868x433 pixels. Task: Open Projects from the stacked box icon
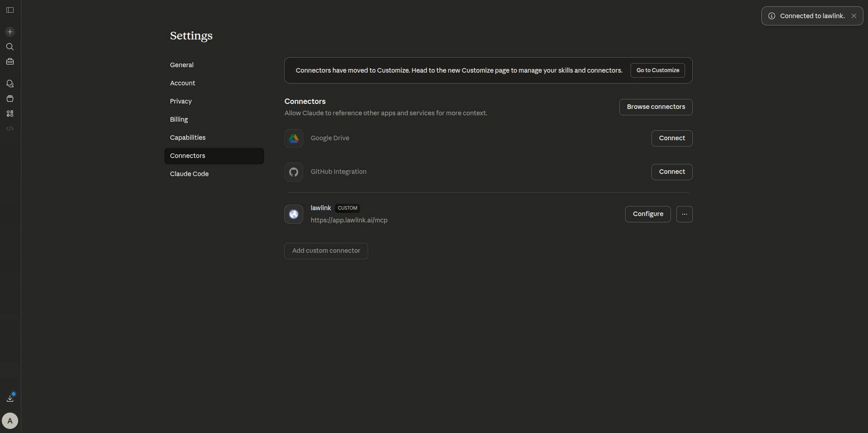10,98
